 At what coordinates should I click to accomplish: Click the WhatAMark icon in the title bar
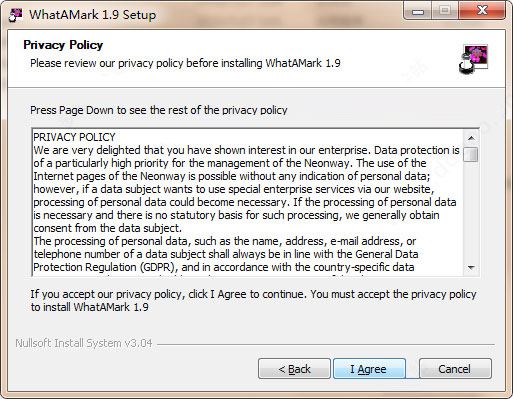15,15
